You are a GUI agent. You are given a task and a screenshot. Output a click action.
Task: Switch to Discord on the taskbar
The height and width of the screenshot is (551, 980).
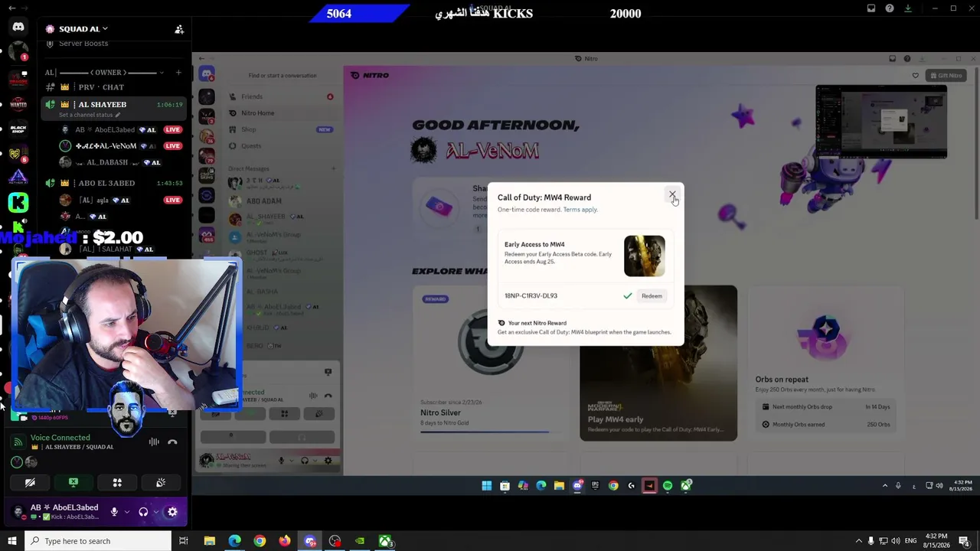click(310, 541)
